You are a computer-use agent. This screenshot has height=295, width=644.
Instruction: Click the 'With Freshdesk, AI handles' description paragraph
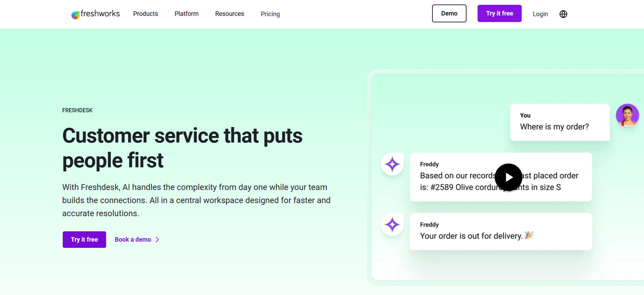pyautogui.click(x=196, y=200)
